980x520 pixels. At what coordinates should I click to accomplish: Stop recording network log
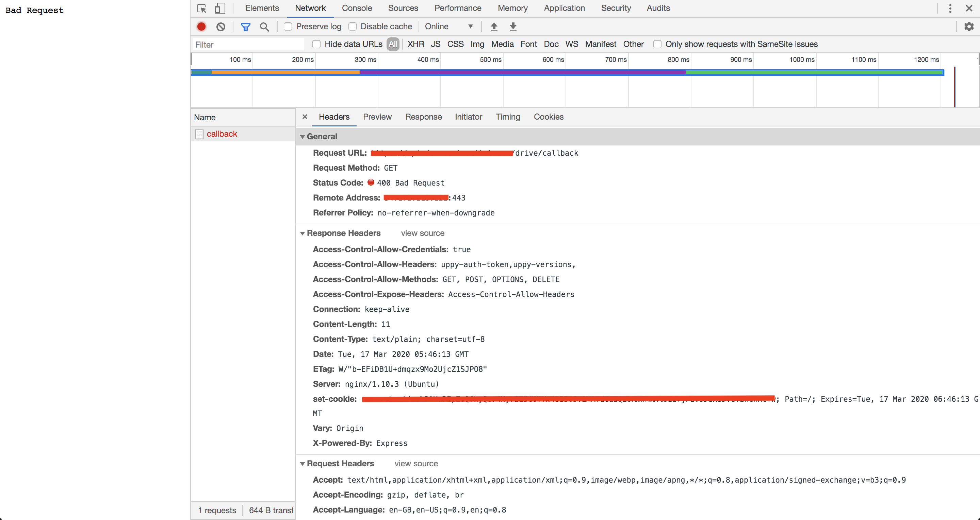pyautogui.click(x=201, y=26)
